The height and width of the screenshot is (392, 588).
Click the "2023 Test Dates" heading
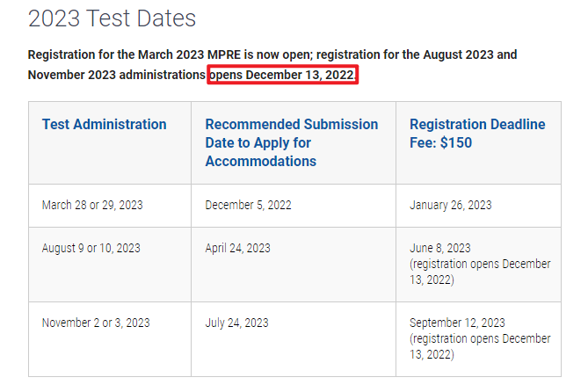112,18
